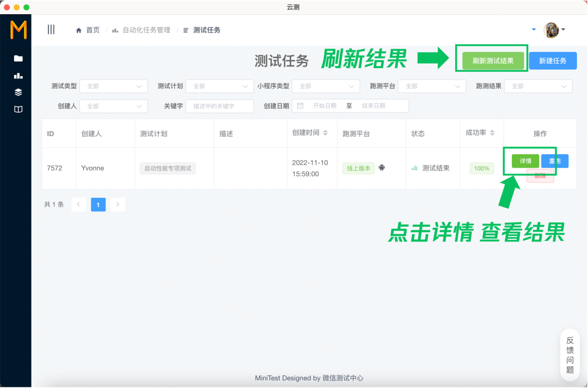The image size is (588, 388).
Task: Click the 结束日期 date field
Action: (373, 106)
